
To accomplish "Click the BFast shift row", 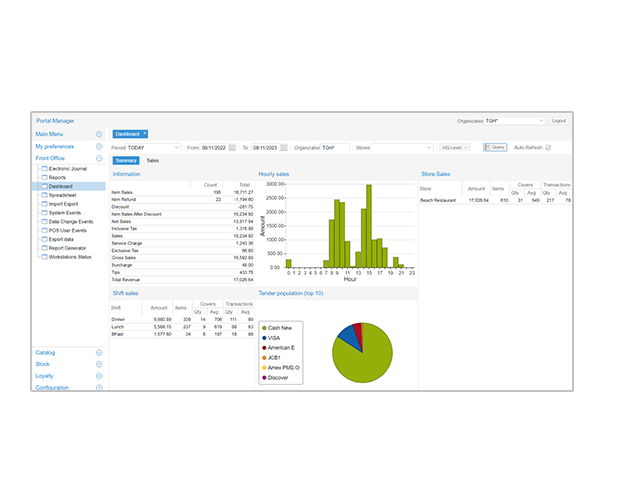I will coord(182,334).
